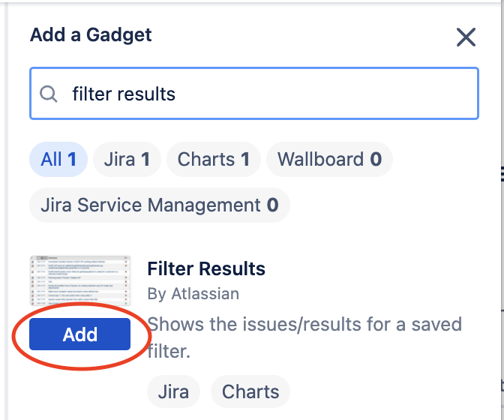Show the Charts 1 category pill

pos(213,160)
